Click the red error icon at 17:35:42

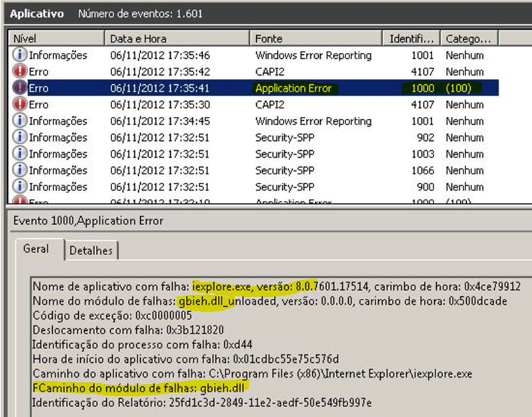20,72
